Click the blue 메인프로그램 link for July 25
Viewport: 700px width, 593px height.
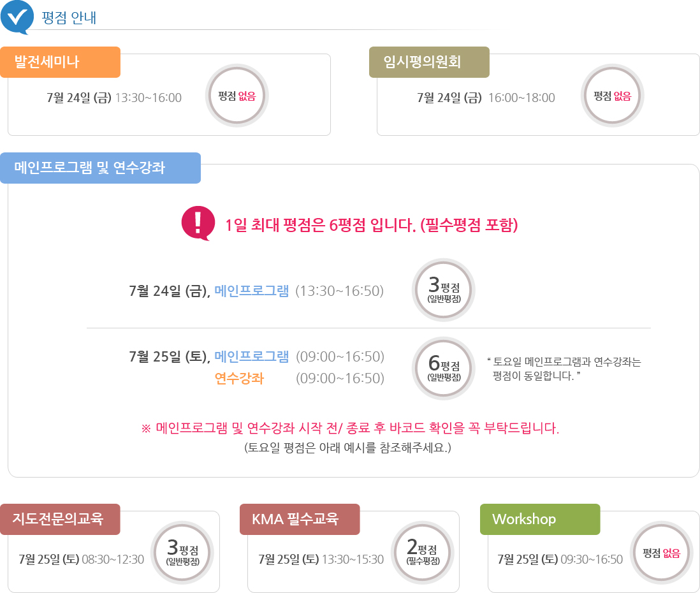pos(252,356)
